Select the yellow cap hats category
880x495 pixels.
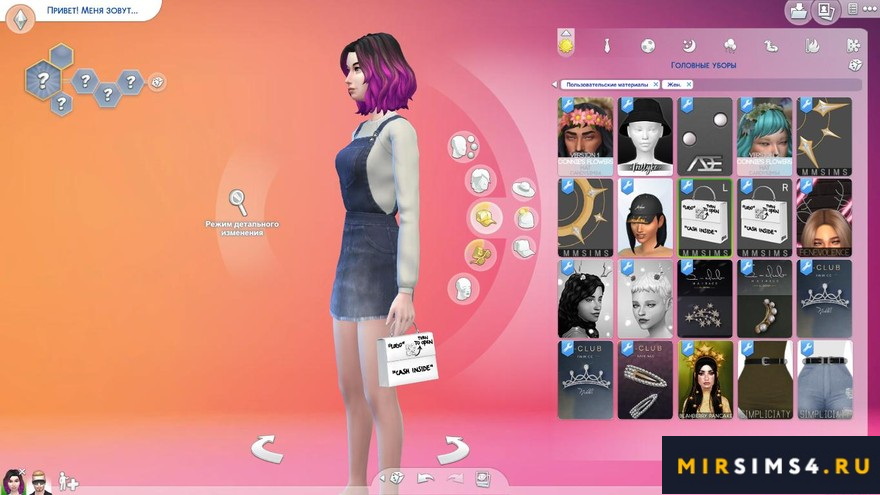pos(485,218)
